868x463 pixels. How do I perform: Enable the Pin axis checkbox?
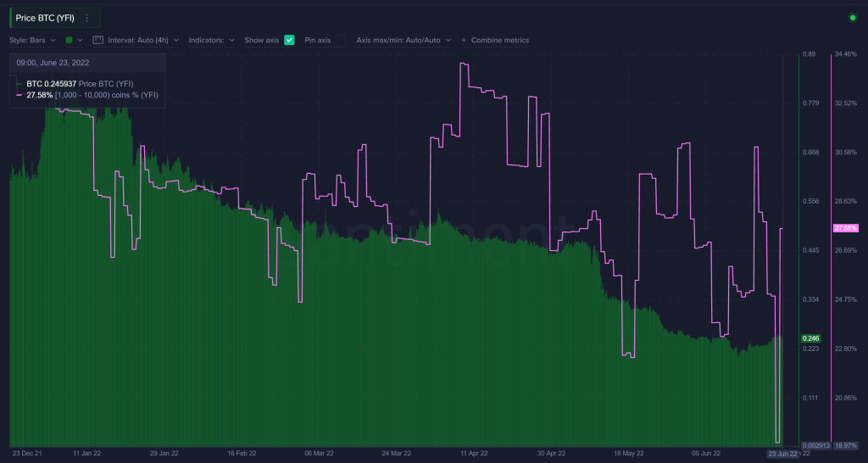tap(341, 40)
